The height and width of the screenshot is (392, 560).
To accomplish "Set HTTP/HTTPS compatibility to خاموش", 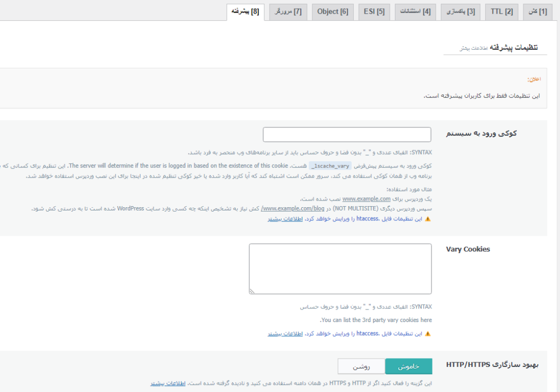I will [x=409, y=366].
